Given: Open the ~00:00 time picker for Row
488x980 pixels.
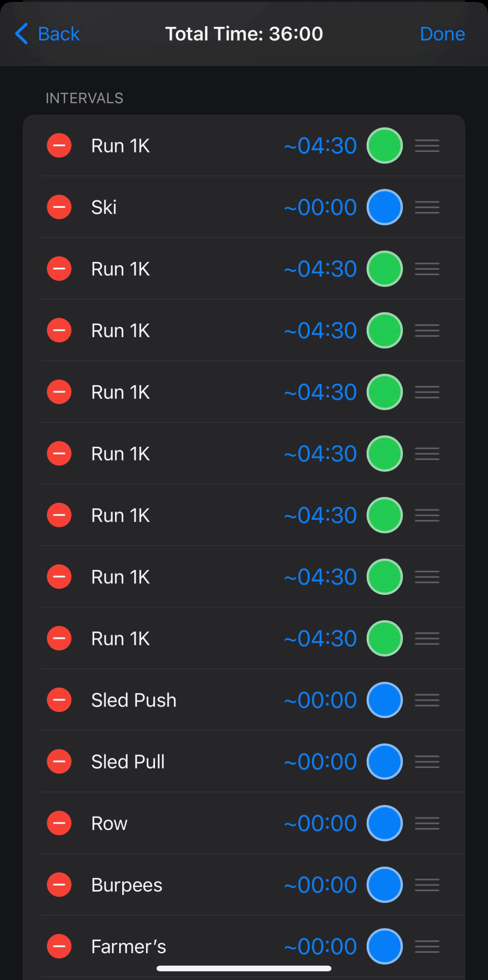Looking at the screenshot, I should pos(321,823).
